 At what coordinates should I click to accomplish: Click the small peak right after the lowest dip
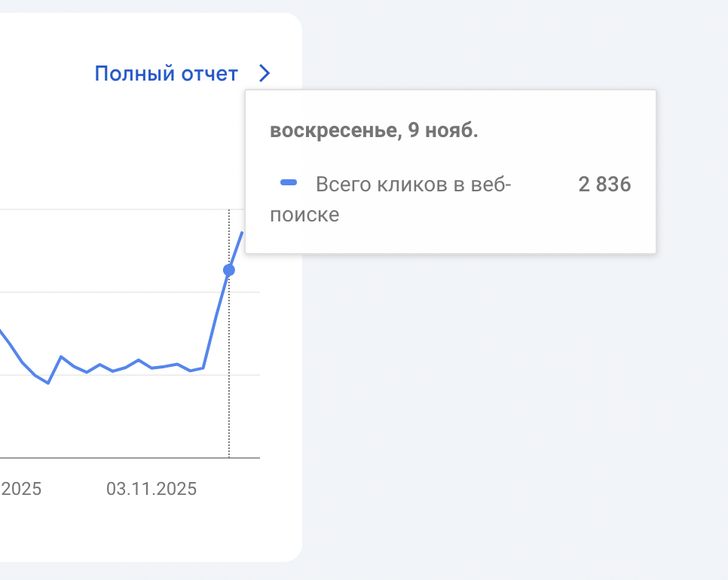(61, 356)
